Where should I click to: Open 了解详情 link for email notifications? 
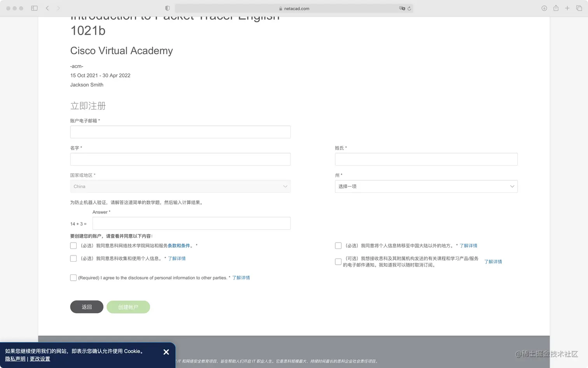(493, 262)
